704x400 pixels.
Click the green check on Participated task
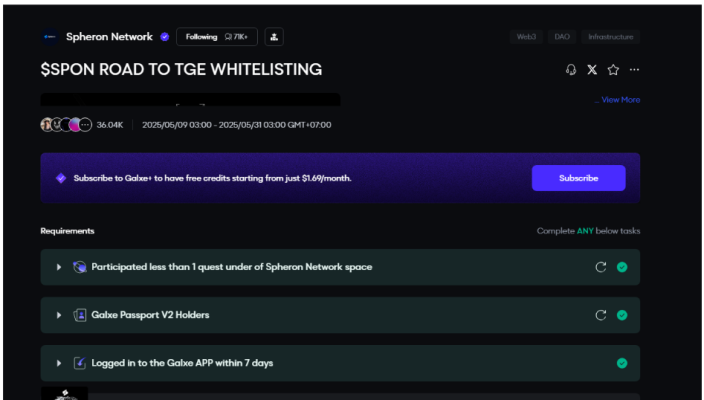pyautogui.click(x=622, y=267)
